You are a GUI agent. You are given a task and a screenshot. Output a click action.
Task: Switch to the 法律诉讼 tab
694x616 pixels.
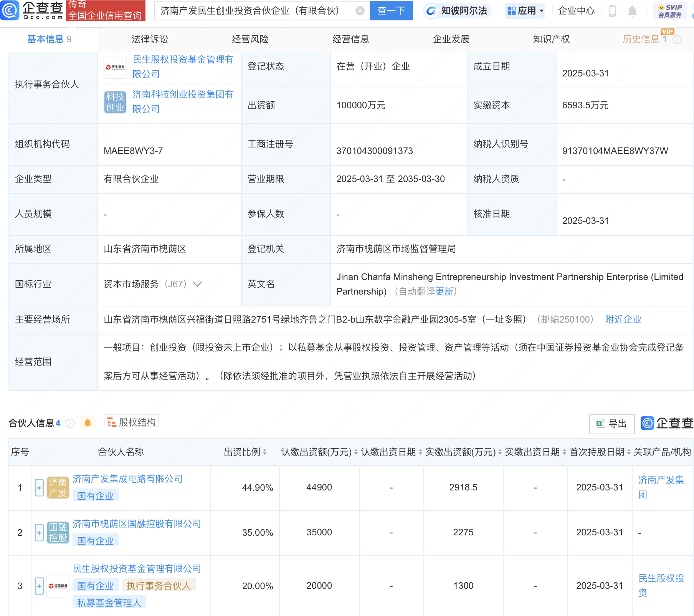(149, 39)
